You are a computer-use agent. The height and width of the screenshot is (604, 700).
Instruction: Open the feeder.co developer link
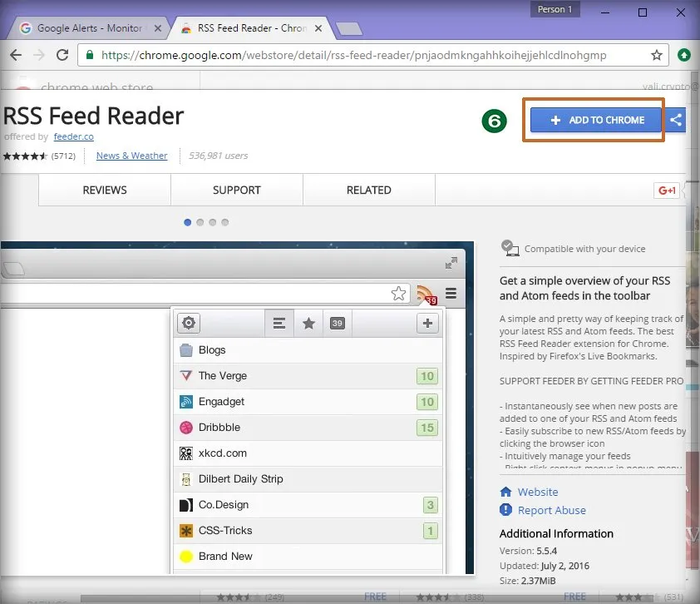coord(74,136)
